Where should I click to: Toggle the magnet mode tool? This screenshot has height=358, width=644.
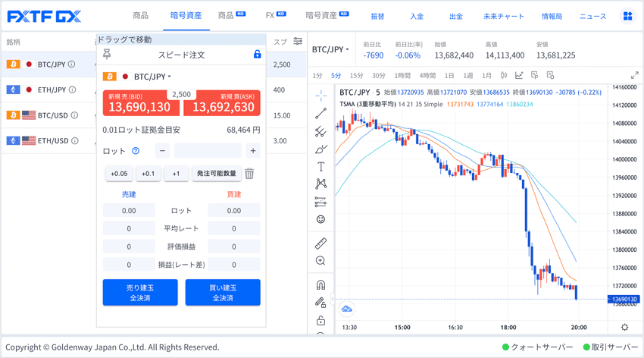tap(320, 285)
